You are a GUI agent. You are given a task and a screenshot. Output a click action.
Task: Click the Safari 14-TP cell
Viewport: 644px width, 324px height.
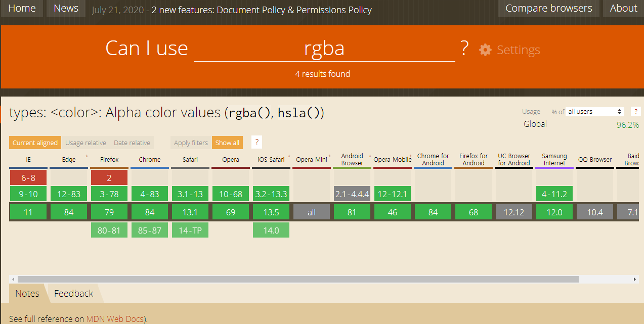click(190, 230)
